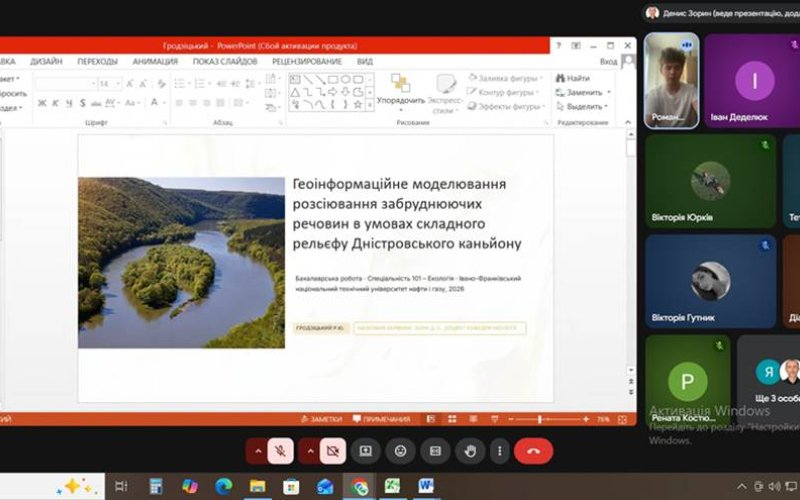This screenshot has width=800, height=500.
Task: Select the rectangle shape in shapes gallery
Action: (333, 80)
